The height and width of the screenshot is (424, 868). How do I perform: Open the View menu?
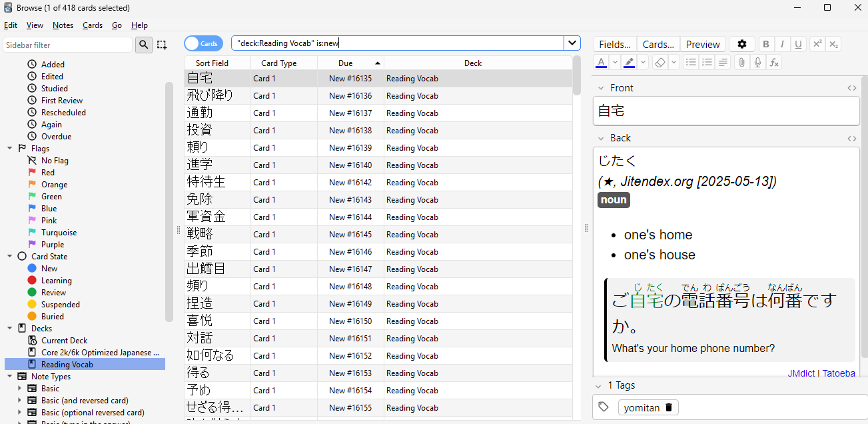[35, 25]
